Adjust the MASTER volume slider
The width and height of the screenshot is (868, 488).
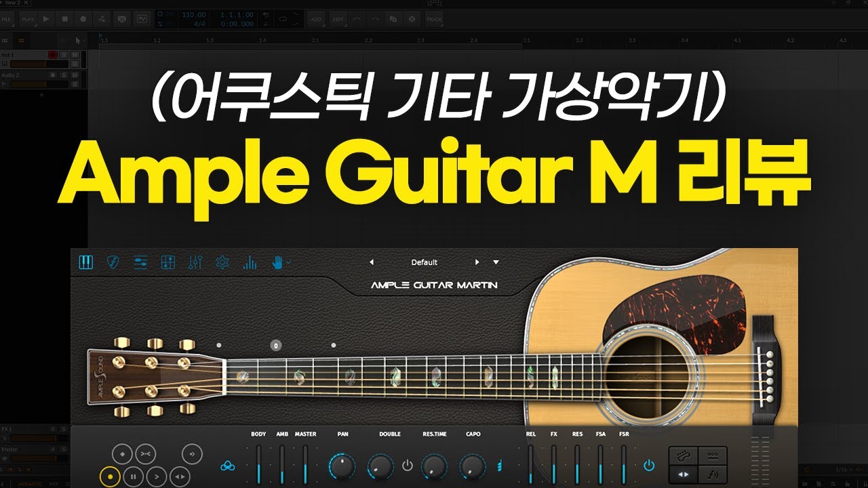[306, 465]
